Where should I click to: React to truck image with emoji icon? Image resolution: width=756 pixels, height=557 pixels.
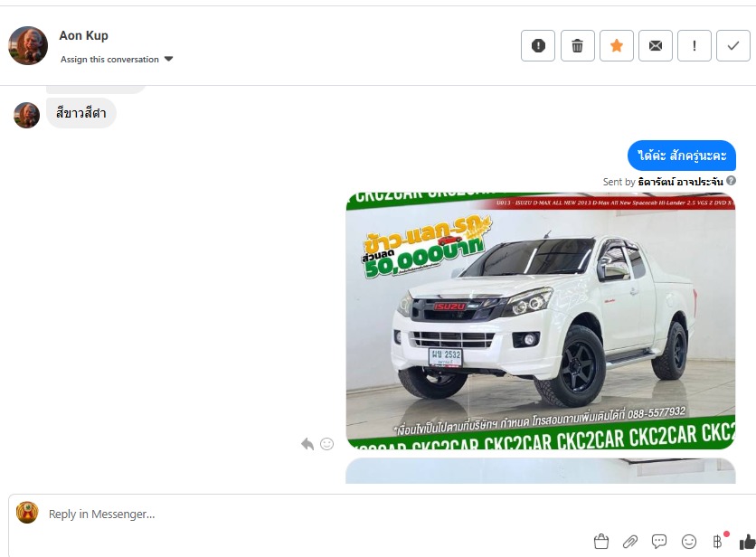point(326,444)
